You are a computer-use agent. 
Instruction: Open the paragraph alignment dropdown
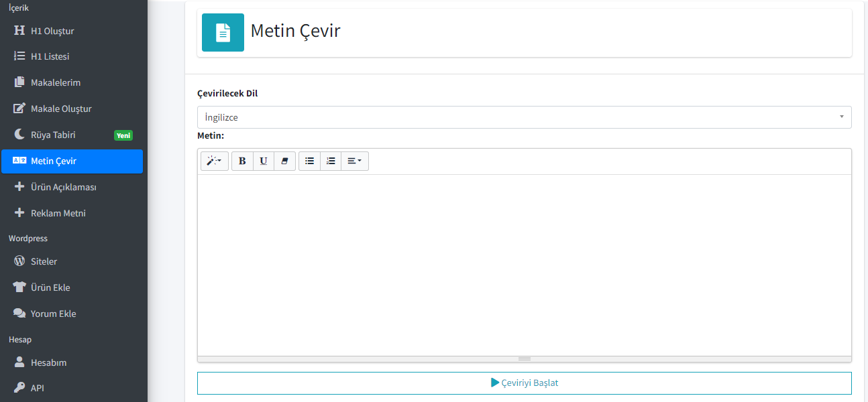[x=355, y=161]
